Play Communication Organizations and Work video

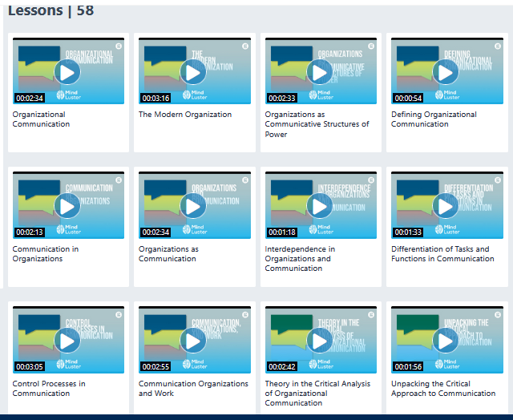[193, 341]
